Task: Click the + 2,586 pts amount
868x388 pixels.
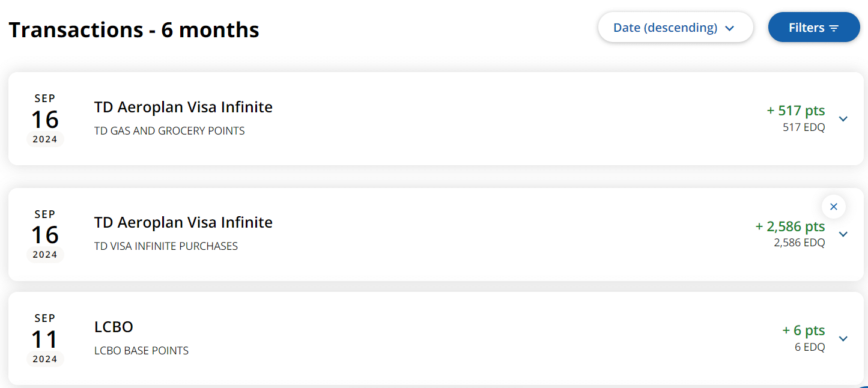Action: [x=790, y=226]
